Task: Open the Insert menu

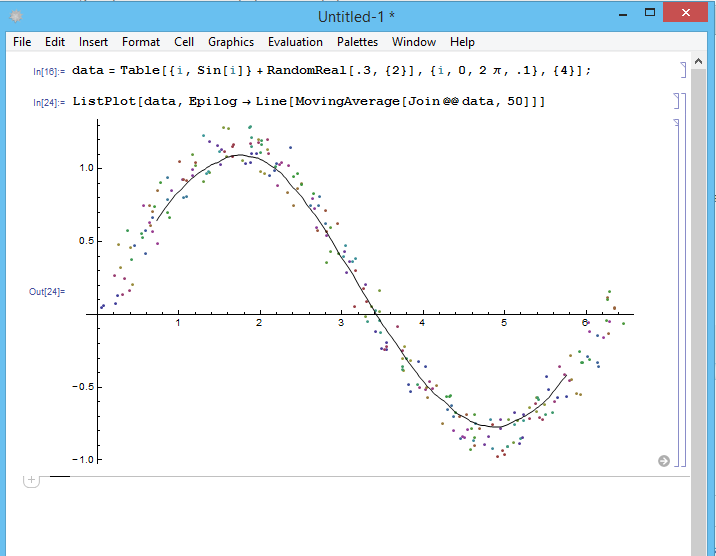Action: [93, 42]
